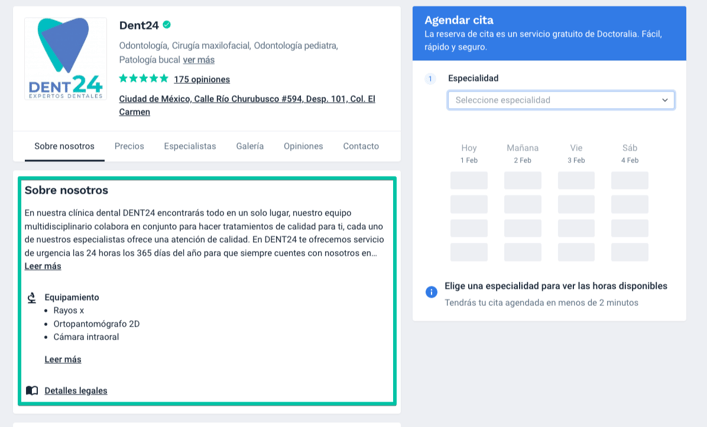Image resolution: width=707 pixels, height=427 pixels.
Task: Open the Galería tab
Action: coord(250,146)
